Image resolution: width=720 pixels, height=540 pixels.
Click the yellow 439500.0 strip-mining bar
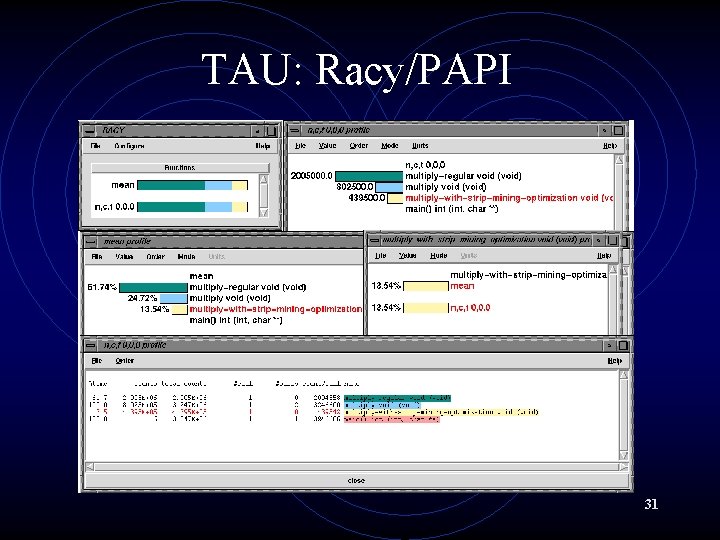[395, 198]
